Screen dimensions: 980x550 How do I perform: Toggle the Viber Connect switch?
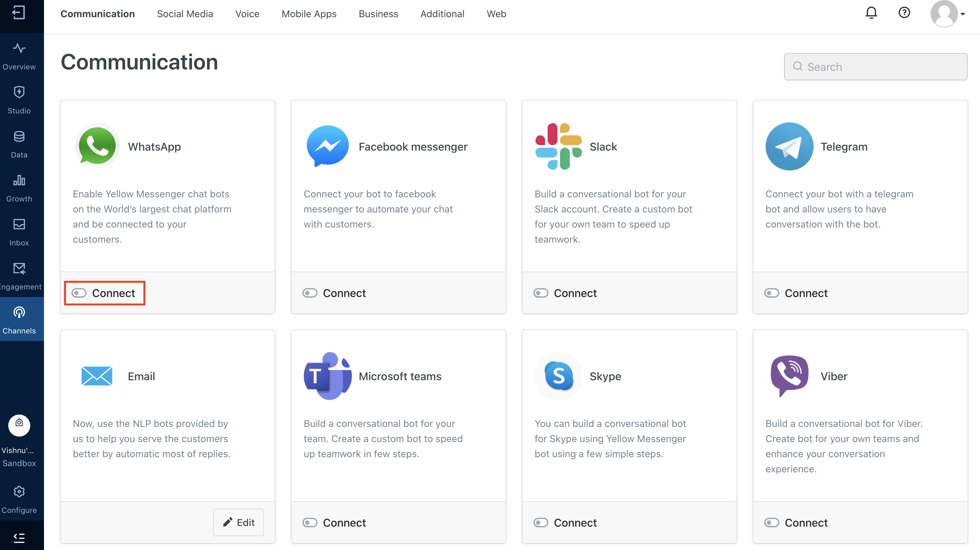(x=771, y=522)
